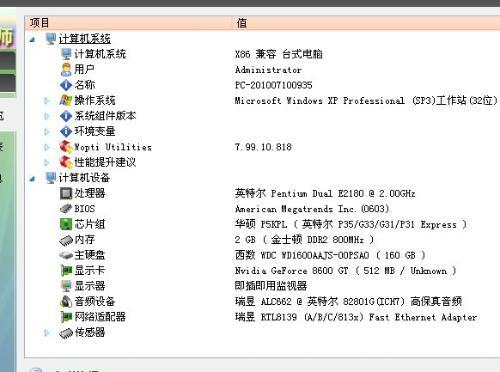Viewport: 500px width, 372px height.
Task: Select the 显示卡 row label
Action: (90, 271)
